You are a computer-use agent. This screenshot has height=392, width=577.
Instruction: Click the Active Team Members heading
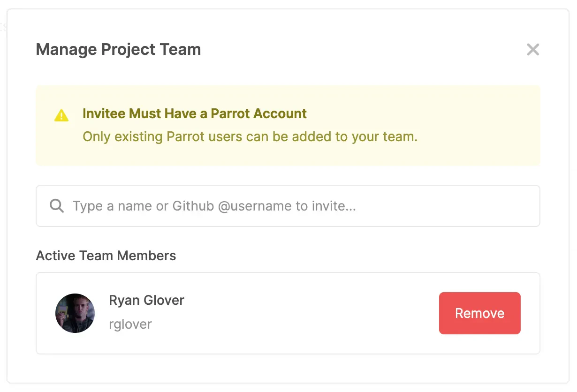pyautogui.click(x=106, y=256)
